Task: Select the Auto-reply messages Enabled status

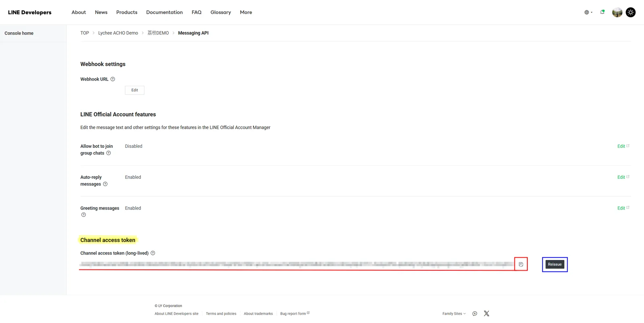Action: [x=133, y=177]
